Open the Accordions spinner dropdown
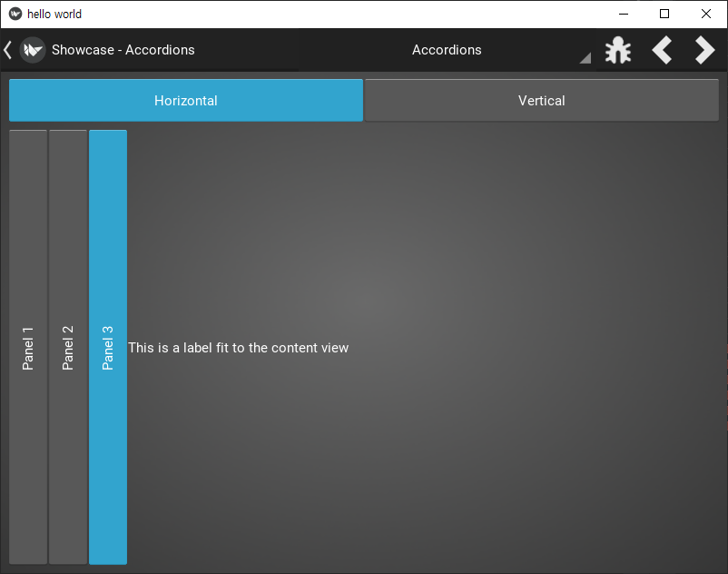The width and height of the screenshot is (728, 574). pos(447,50)
